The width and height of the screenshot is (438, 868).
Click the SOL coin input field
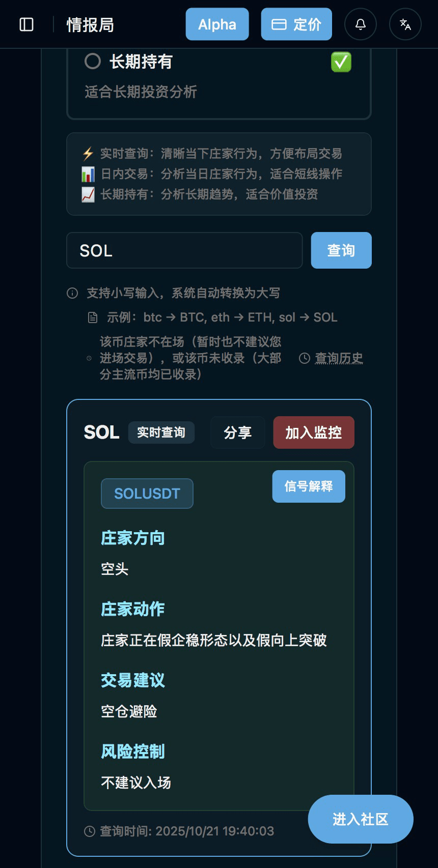pyautogui.click(x=184, y=250)
